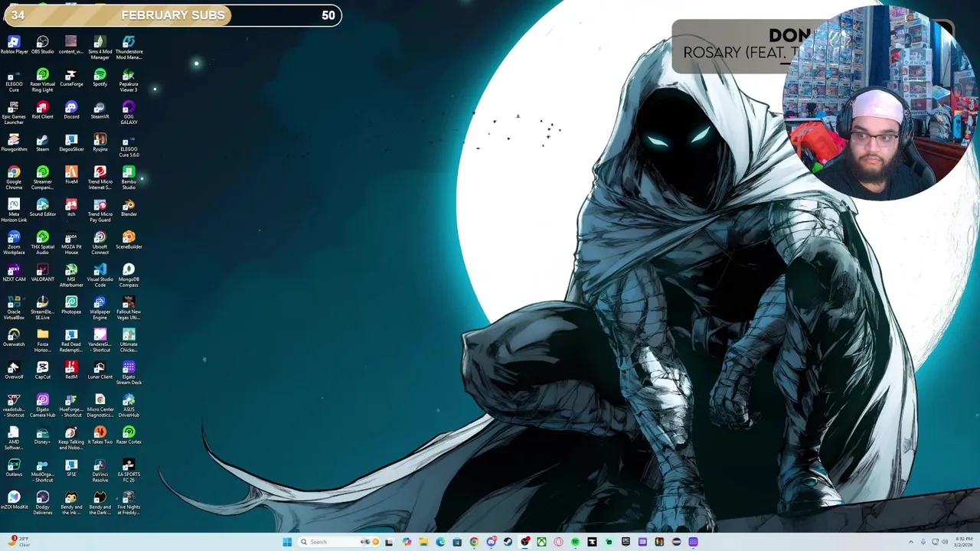Open the Photopea desktop shortcut
The image size is (980, 551).
(x=71, y=305)
